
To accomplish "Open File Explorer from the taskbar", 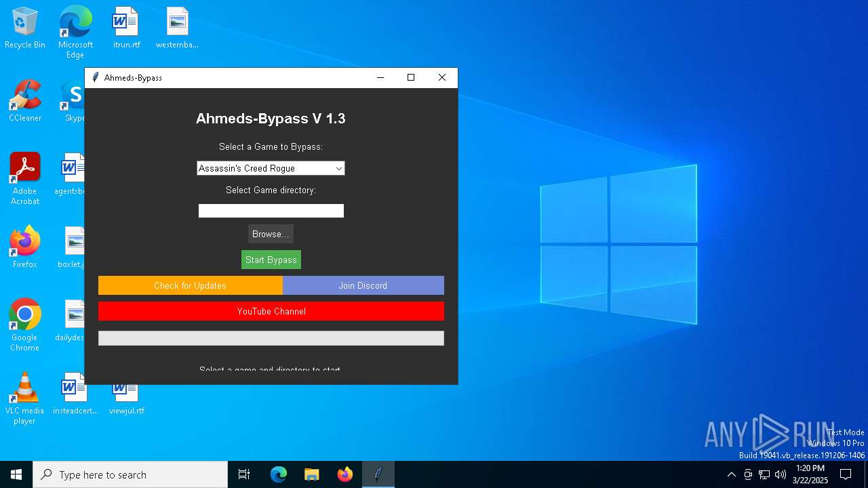I will [x=311, y=474].
